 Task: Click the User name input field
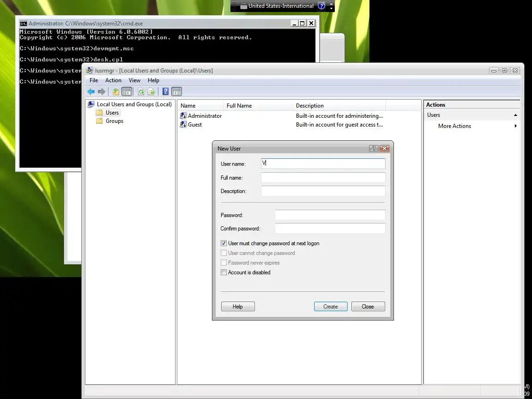tap(323, 163)
